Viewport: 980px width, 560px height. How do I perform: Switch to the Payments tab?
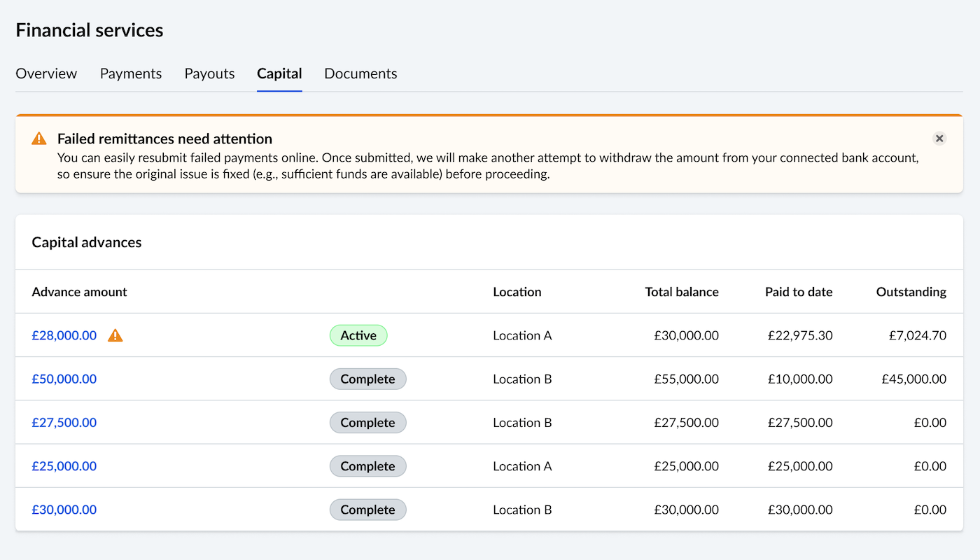(131, 73)
